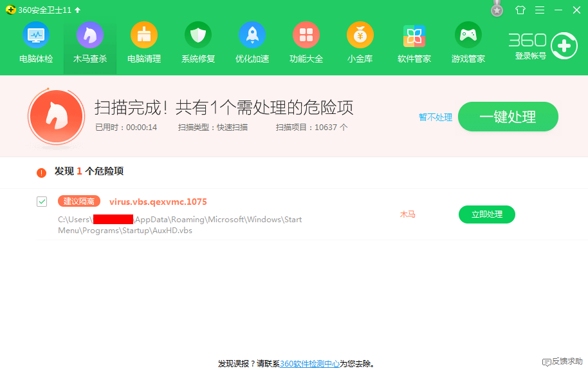Screen dimensions: 588x371
Task: Click the 暂不处理 skip for now link
Action: pos(436,117)
